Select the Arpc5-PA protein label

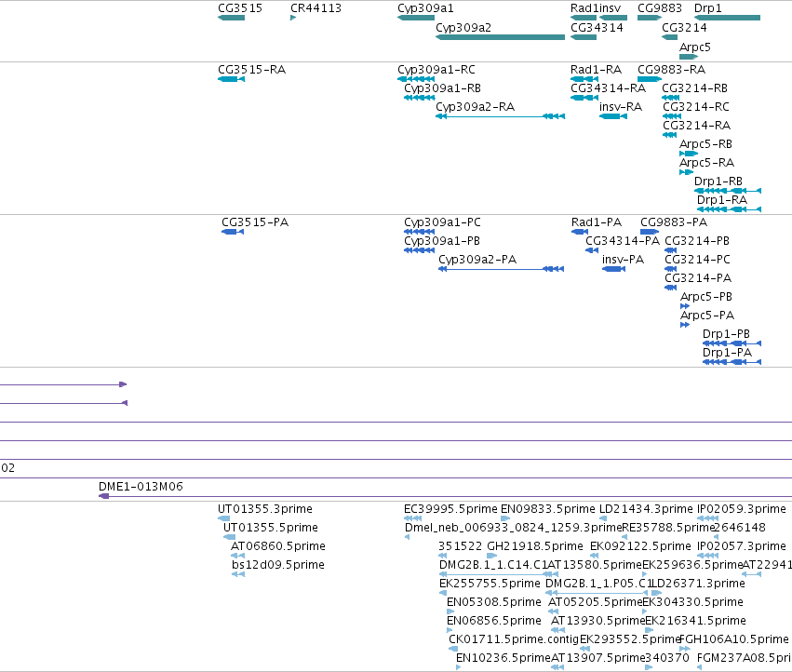pos(707,316)
